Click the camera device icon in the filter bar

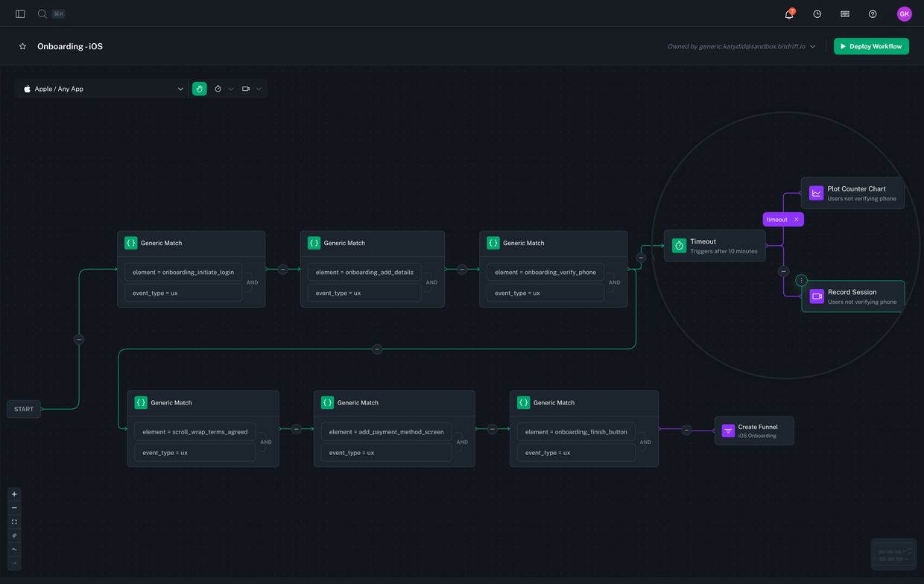point(246,89)
